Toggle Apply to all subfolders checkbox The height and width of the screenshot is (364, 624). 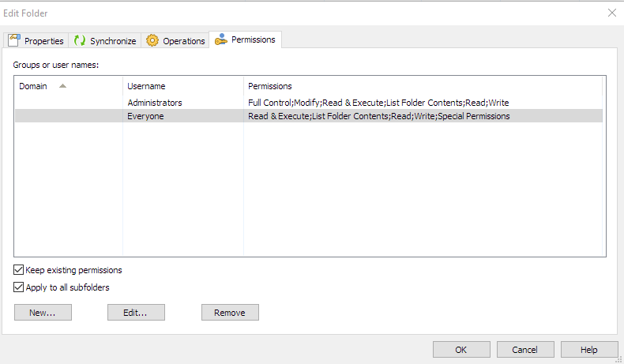(19, 287)
